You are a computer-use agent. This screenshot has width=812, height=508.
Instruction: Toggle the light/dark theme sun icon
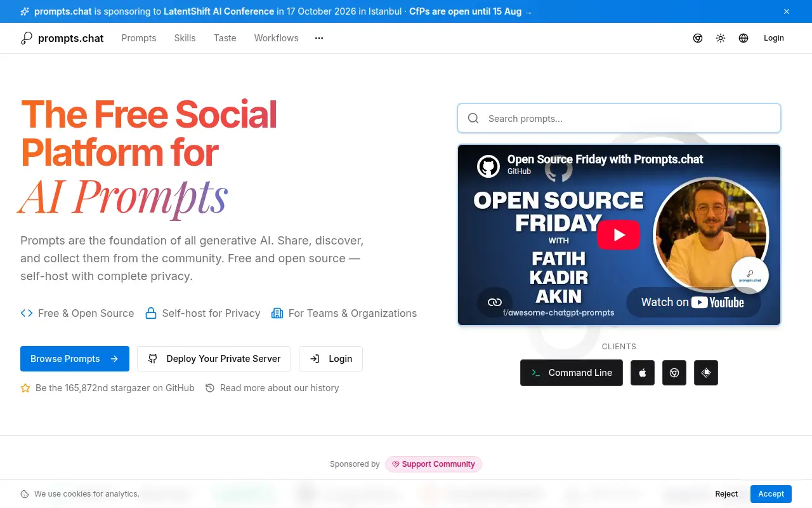click(721, 38)
